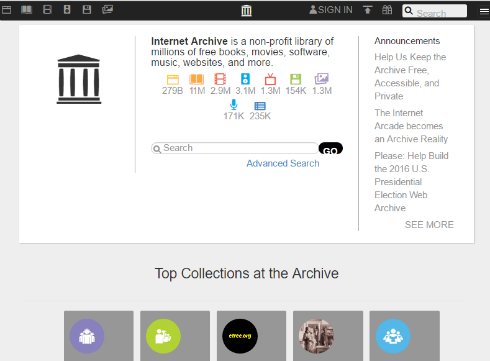
Task: Open the green collection tile
Action: (175, 336)
